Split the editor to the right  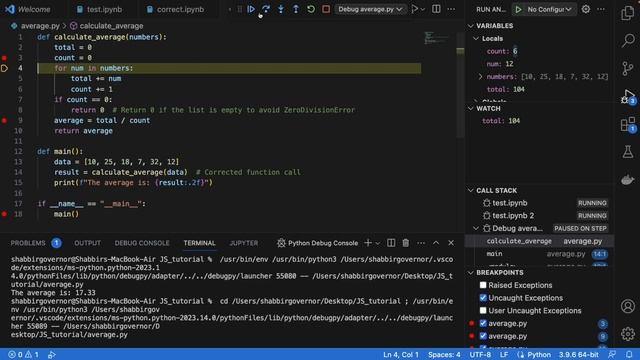click(x=436, y=9)
